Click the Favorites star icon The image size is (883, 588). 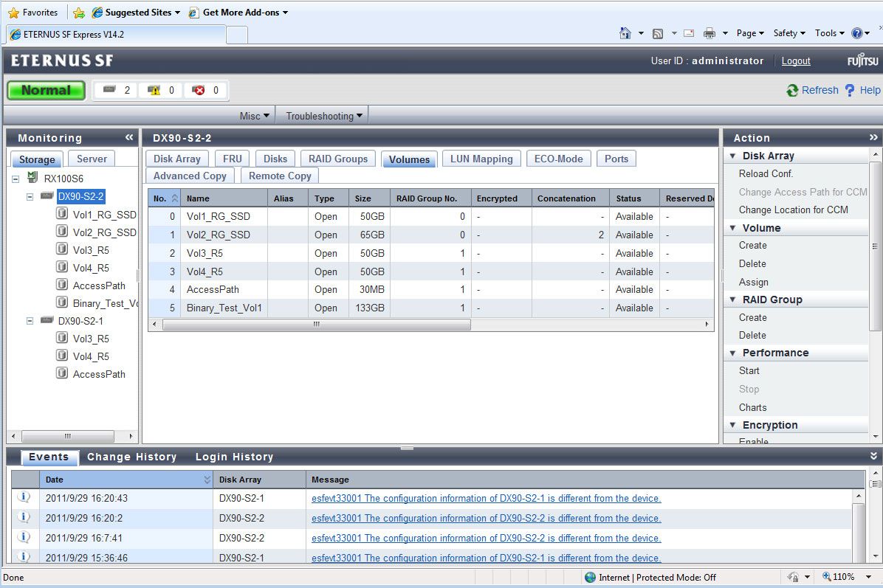[13, 13]
